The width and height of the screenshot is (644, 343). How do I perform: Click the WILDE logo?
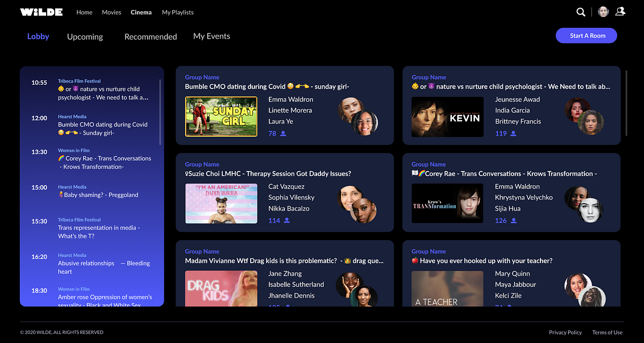(x=41, y=12)
